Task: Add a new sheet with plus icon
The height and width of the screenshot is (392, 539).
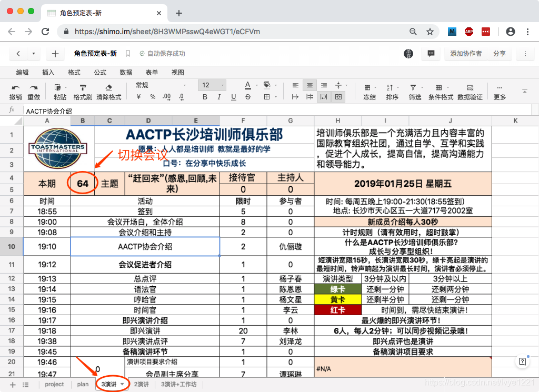Action: (x=13, y=385)
